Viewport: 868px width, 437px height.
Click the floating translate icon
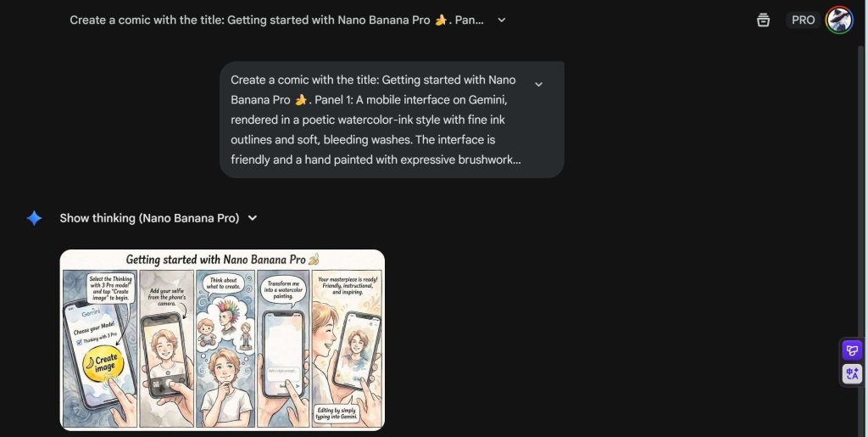coord(852,373)
